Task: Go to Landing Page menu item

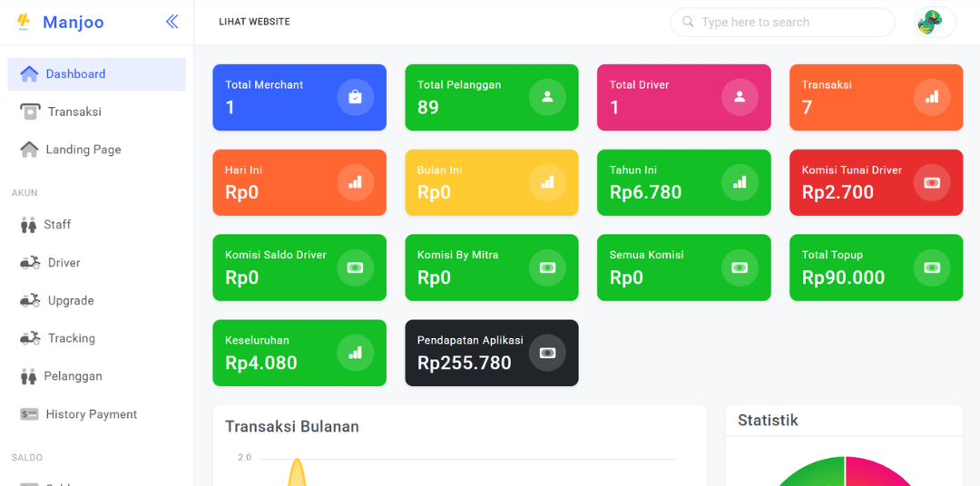Action: (x=83, y=150)
